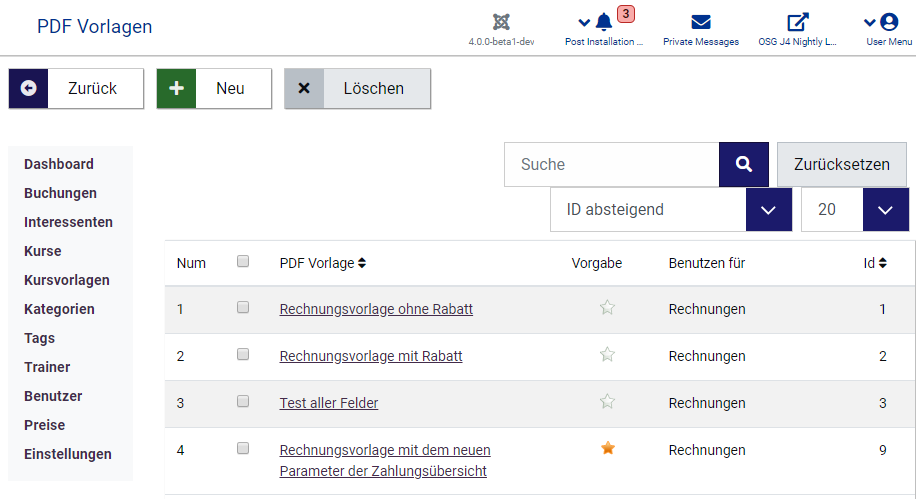The width and height of the screenshot is (916, 499).
Task: Check the box for row 4 Zahlungsübersicht template
Action: [x=243, y=448]
